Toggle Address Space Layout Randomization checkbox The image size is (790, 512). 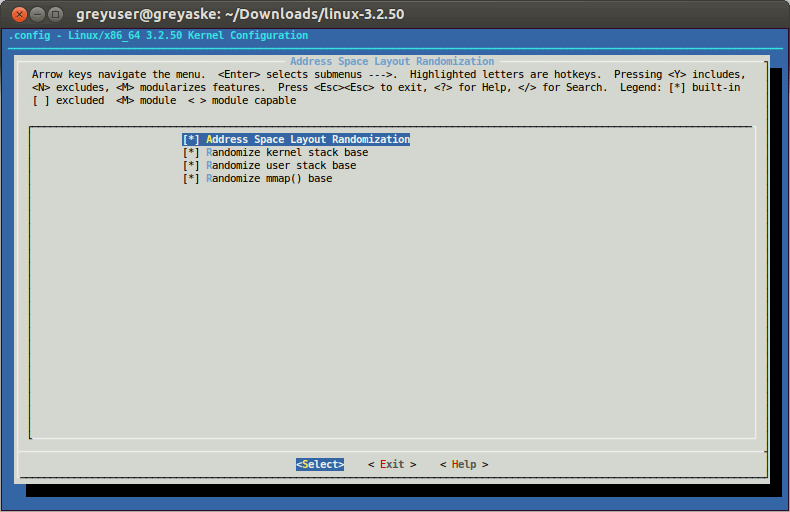(191, 140)
